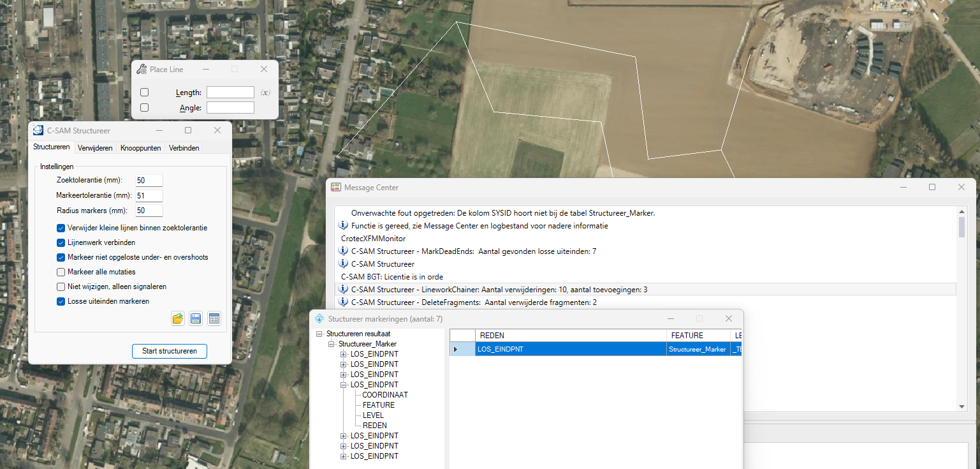
Task: Close the Structureer markeringen window
Action: pos(729,318)
